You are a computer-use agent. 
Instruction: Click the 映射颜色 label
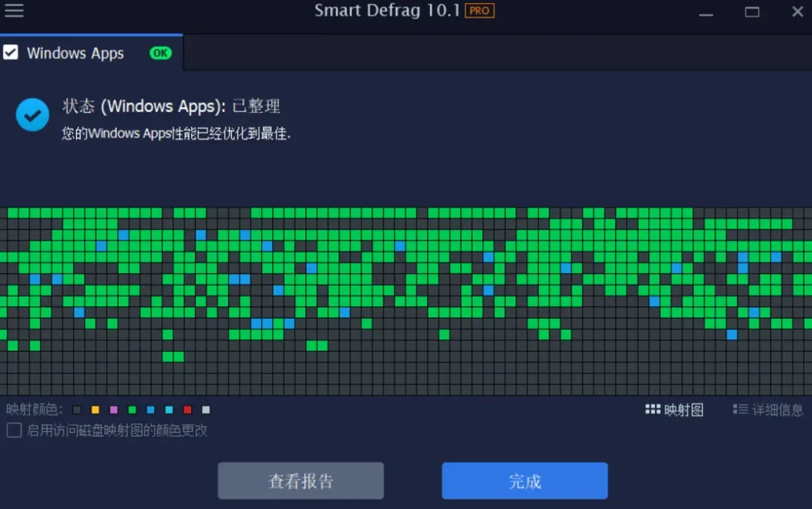(35, 410)
